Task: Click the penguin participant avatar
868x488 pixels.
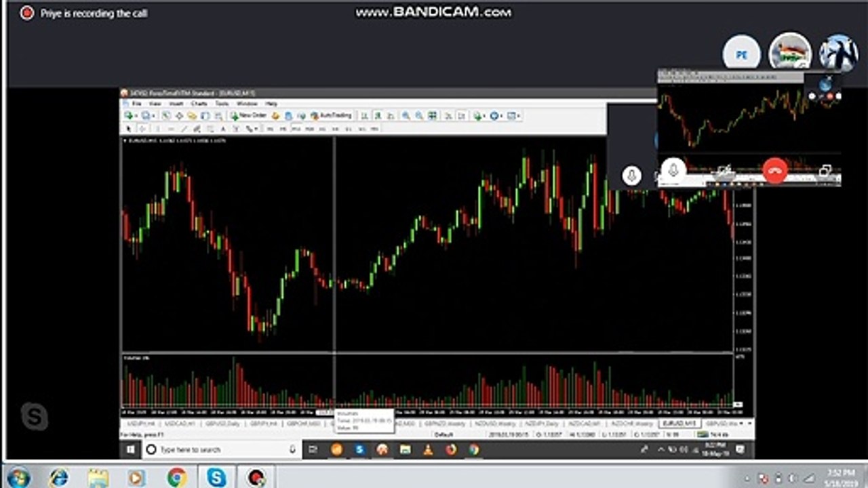Action: click(x=839, y=53)
